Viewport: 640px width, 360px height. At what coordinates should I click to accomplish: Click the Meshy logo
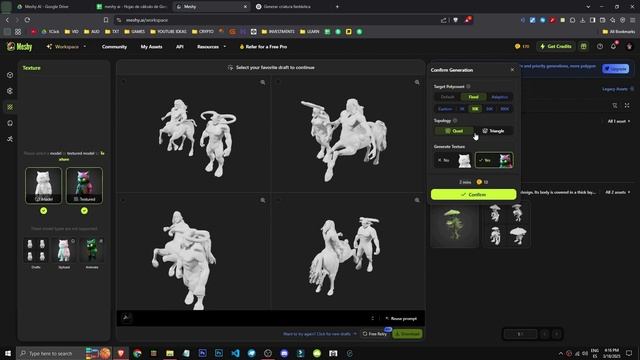20,47
